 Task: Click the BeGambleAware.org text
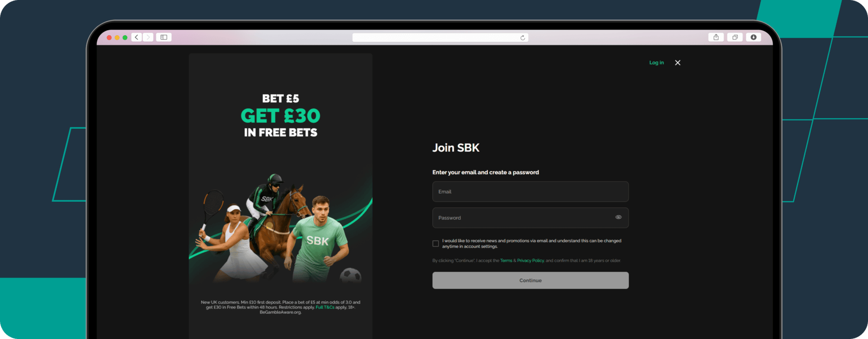(280, 312)
